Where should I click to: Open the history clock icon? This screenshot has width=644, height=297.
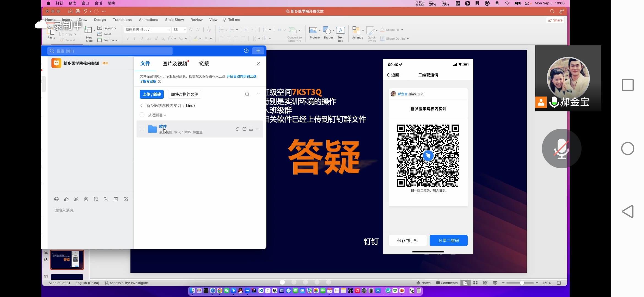(x=246, y=51)
